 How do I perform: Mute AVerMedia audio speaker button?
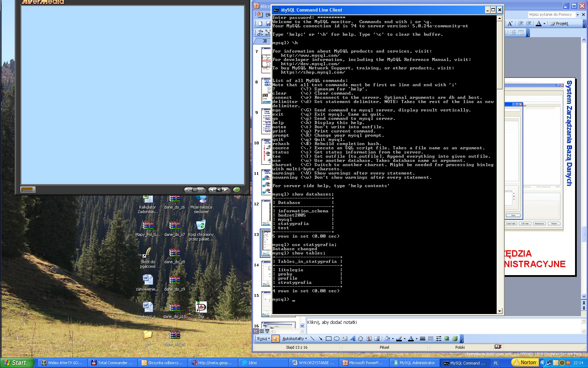pos(219,190)
